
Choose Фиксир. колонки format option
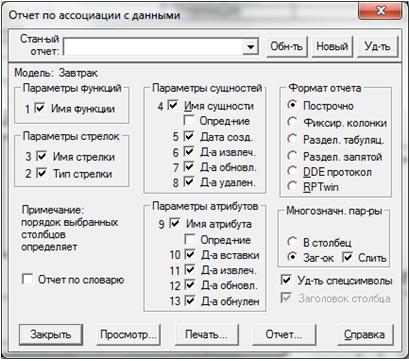click(x=292, y=122)
